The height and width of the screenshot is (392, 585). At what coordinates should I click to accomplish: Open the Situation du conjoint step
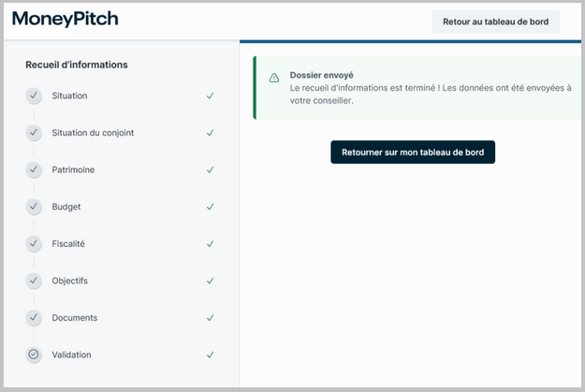coord(93,133)
